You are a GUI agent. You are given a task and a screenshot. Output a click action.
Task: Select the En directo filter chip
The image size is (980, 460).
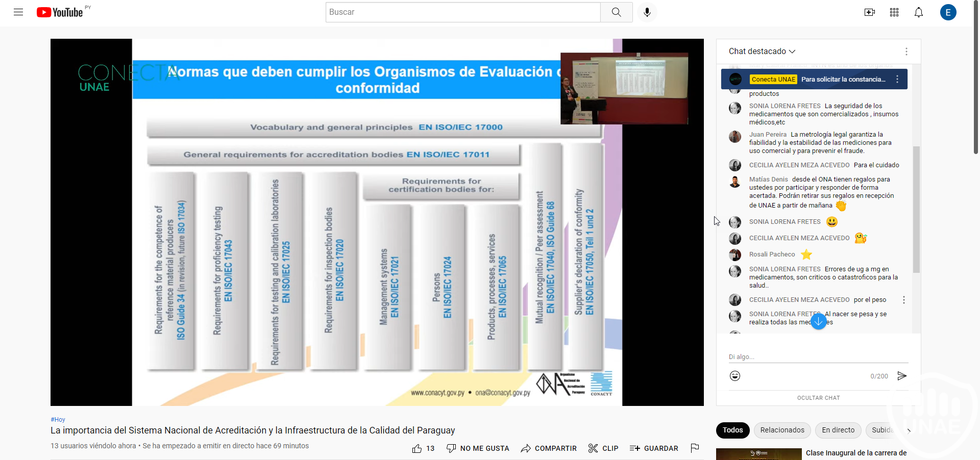(838, 430)
